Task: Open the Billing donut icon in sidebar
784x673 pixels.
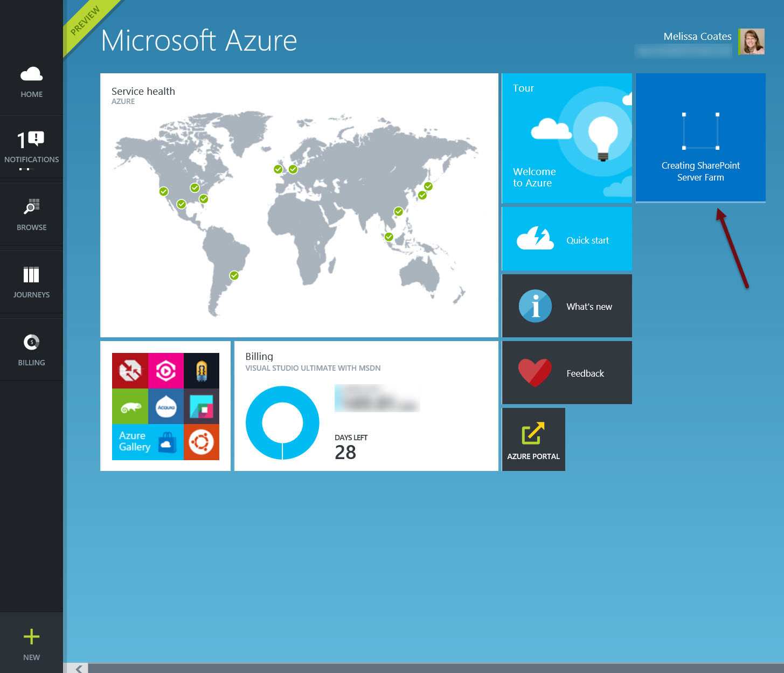Action: tap(32, 342)
